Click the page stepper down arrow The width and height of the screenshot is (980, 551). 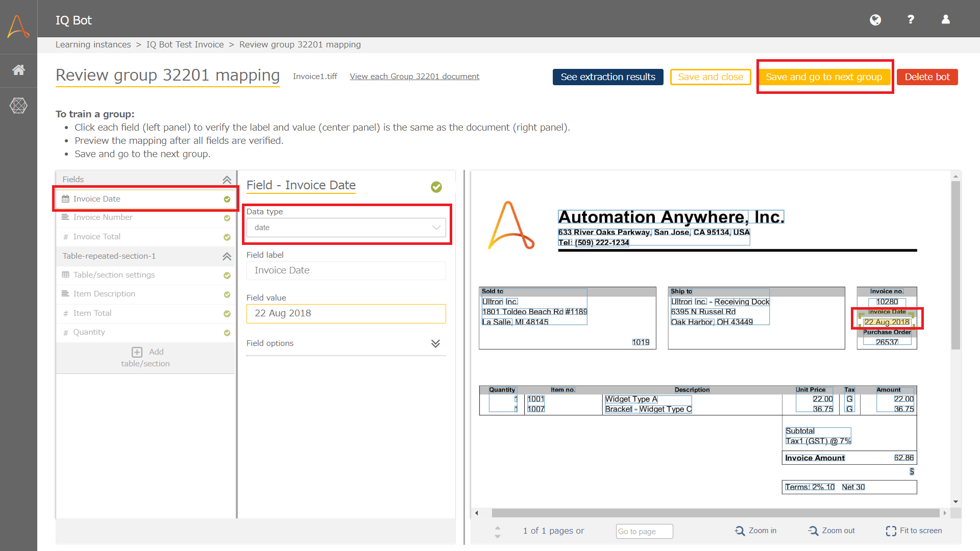(x=498, y=536)
